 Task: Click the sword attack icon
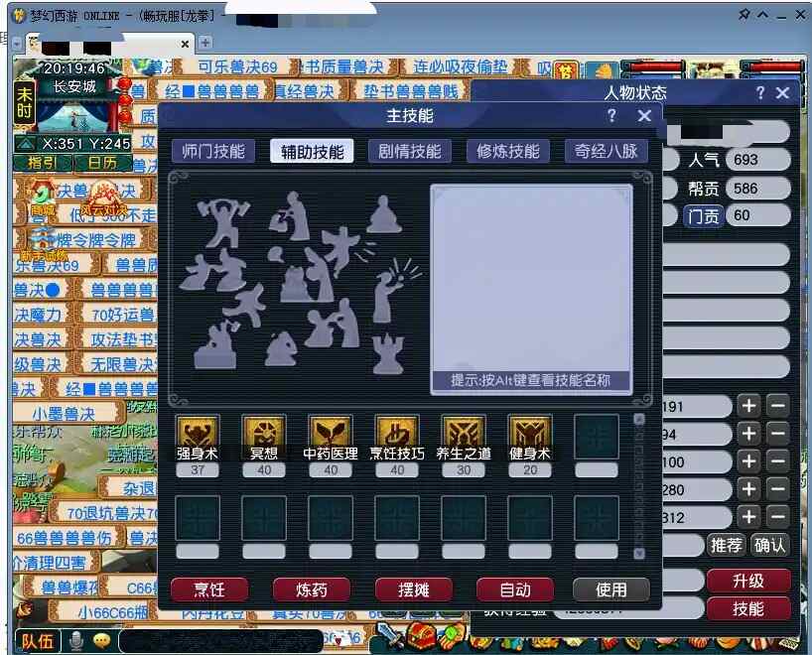pos(390,635)
